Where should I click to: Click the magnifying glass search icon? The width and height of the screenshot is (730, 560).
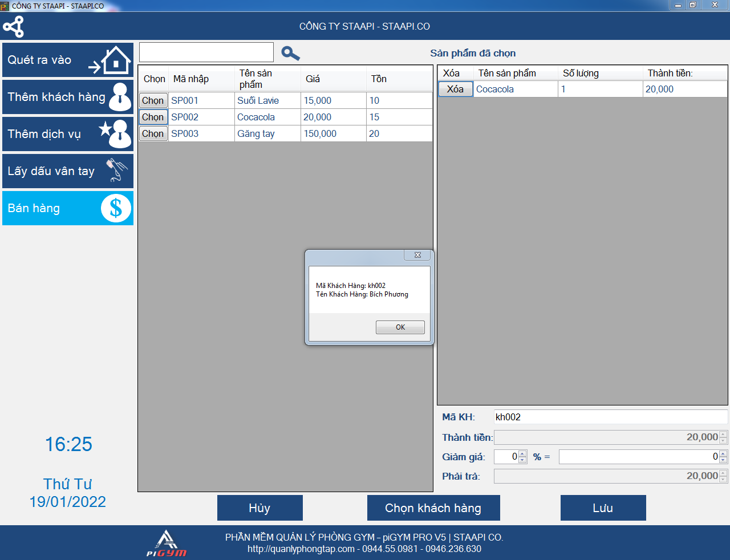[x=290, y=54]
